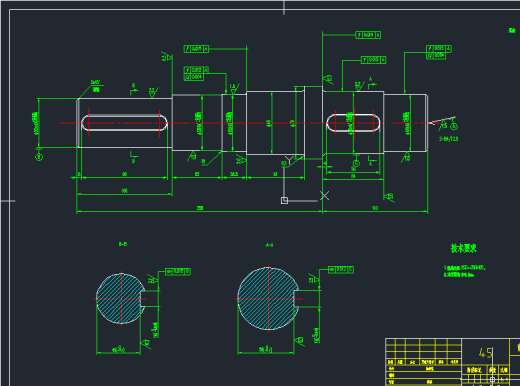520x386 pixels.
Task: Click the UCS Y-axis marker
Action: pos(289,160)
